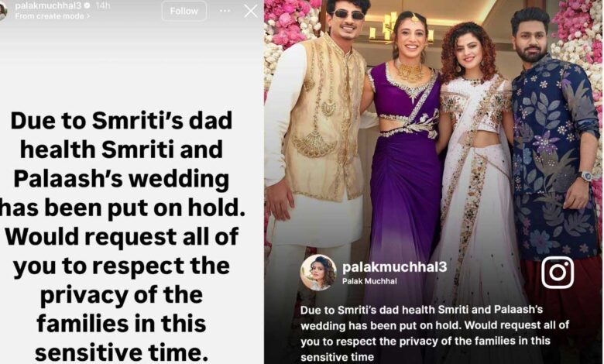Click the round Palak Muchhal avatar on the card
604x364 pixels.
[x=318, y=273]
